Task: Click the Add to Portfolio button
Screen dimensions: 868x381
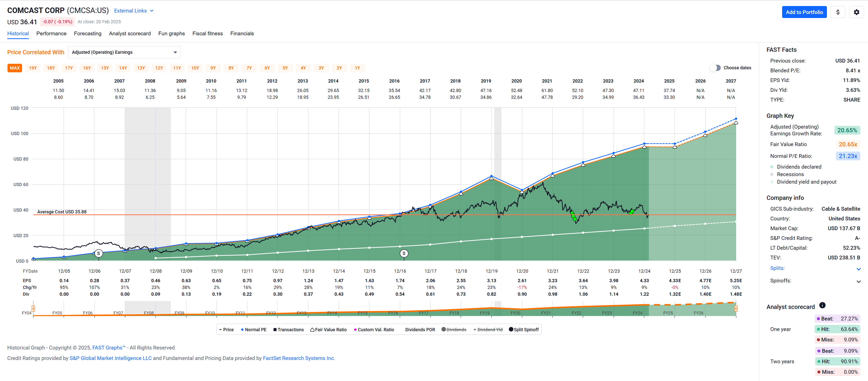Action: click(804, 12)
